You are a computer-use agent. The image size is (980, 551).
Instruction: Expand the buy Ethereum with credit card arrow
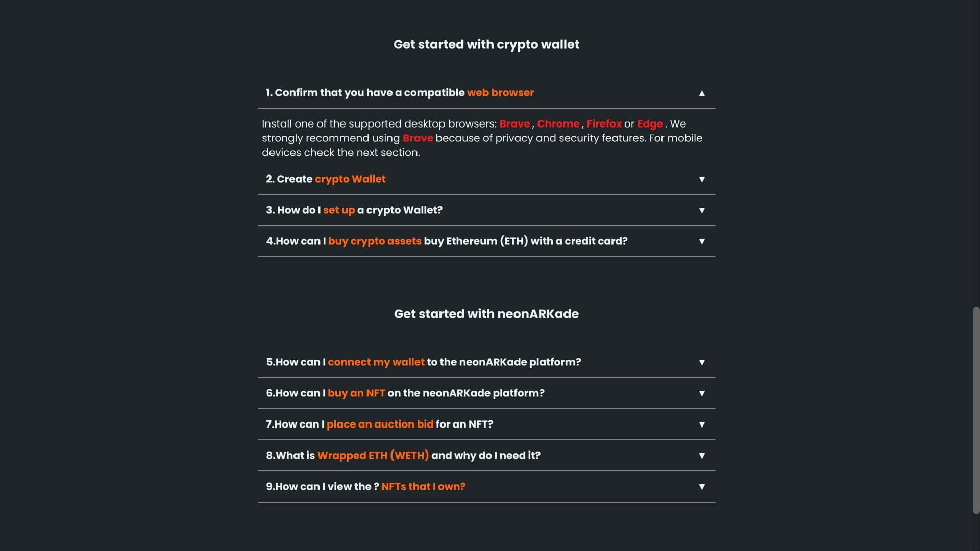coord(702,241)
